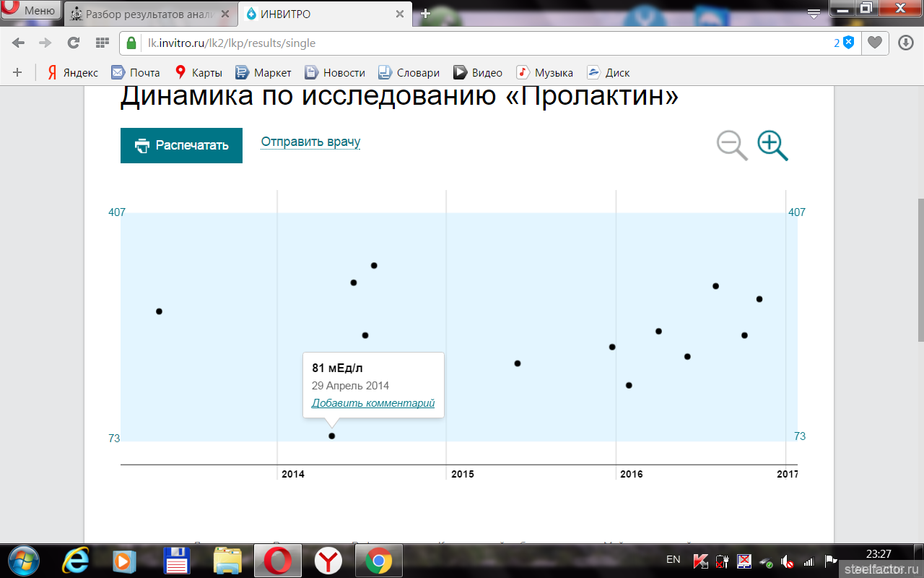Click Добавить комментарий in the tooltip
The image size is (924, 578).
point(372,403)
